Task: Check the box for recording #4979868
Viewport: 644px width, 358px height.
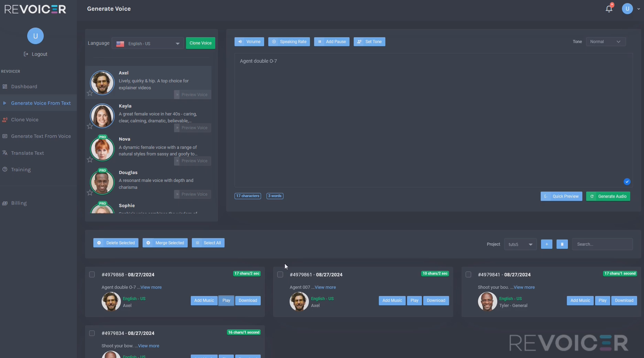Action: click(92, 275)
